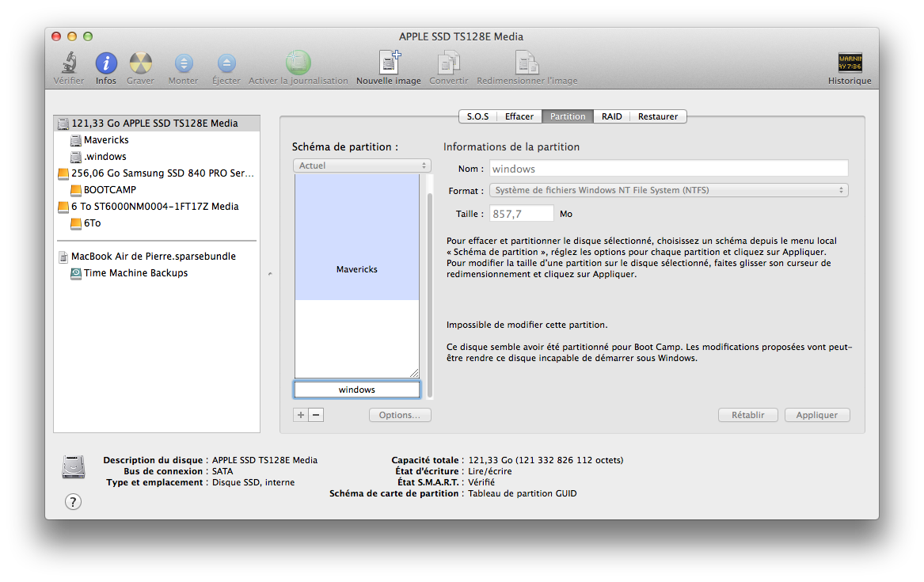This screenshot has height=582, width=924.
Task: Select the windows partition block in layout
Action: click(x=357, y=390)
